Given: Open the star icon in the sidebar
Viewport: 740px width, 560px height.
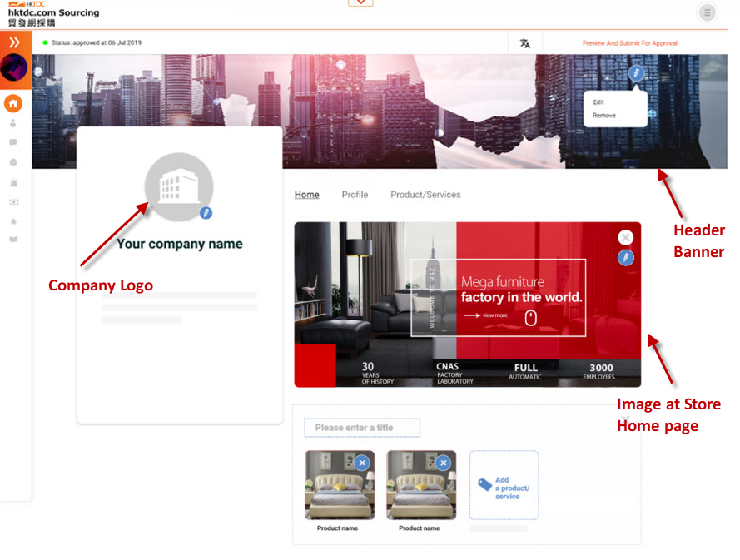Looking at the screenshot, I should (13, 221).
